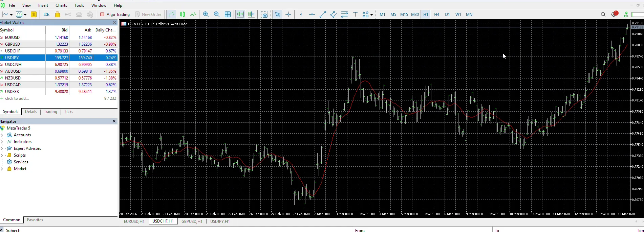644x232 pixels.
Task: Open the Insert menu
Action: (43, 5)
